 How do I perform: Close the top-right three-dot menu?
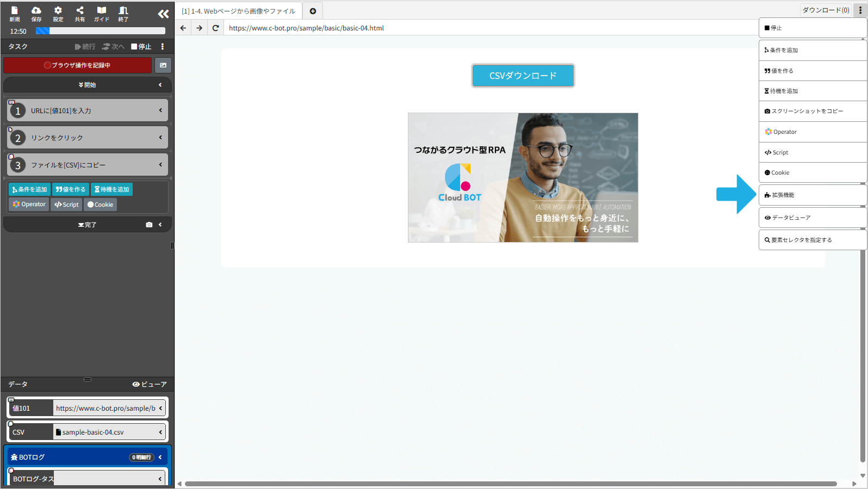tap(860, 10)
